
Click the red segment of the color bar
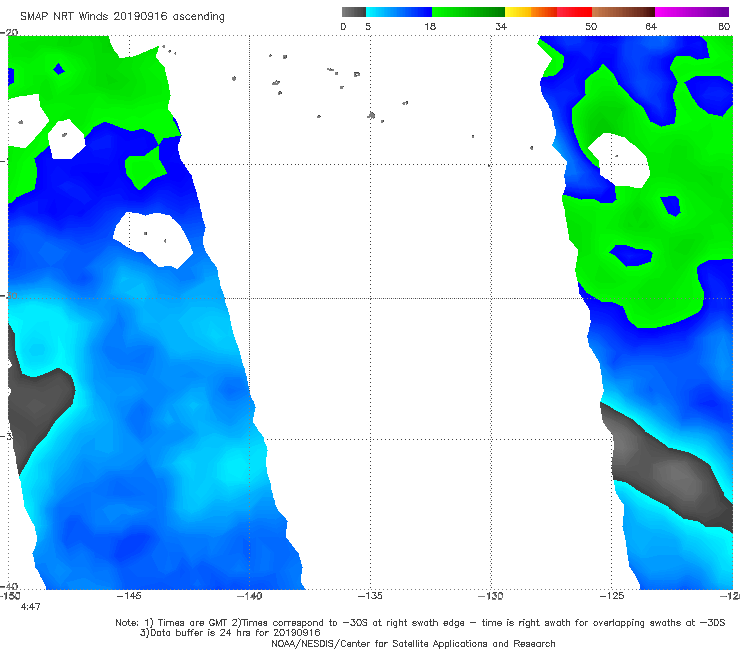pos(574,12)
